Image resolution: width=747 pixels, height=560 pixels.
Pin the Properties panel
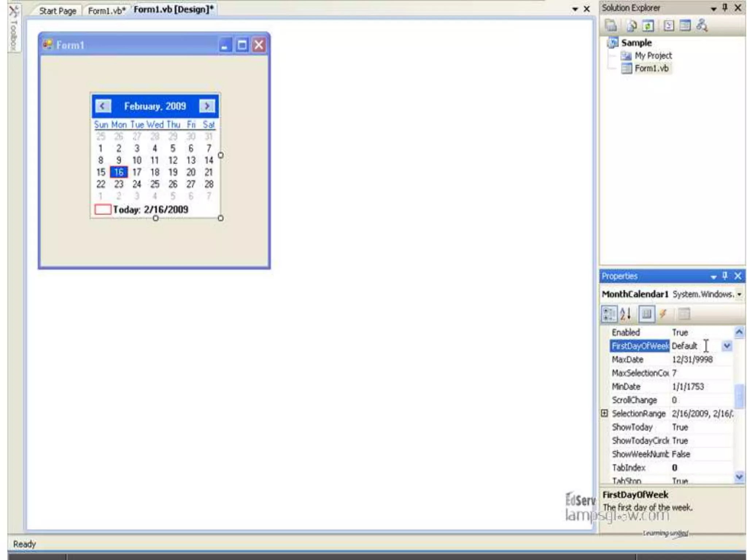tap(725, 276)
